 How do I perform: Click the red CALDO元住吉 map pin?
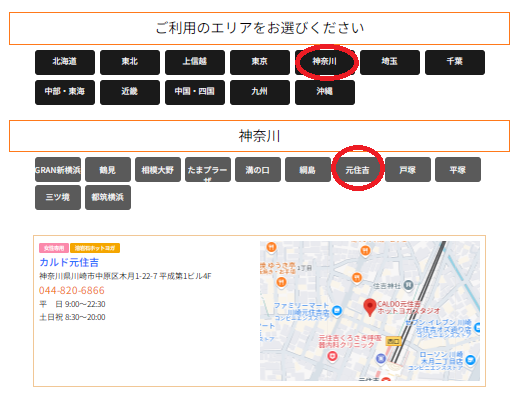(369, 307)
